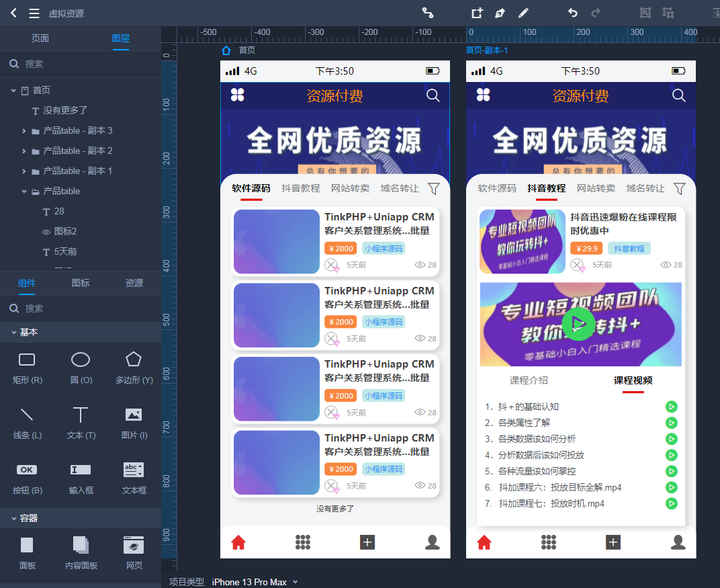Click the redo arrow
Screen dimensions: 720x588
(596, 12)
